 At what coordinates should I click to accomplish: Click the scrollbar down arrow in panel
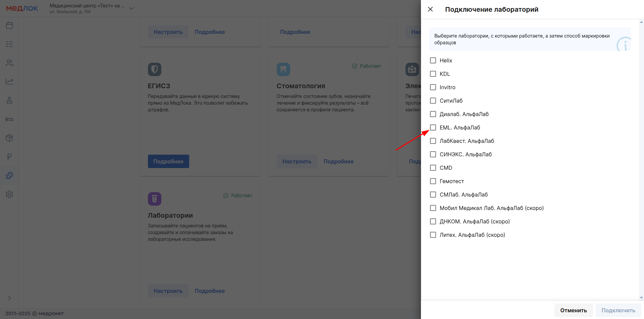(641, 298)
